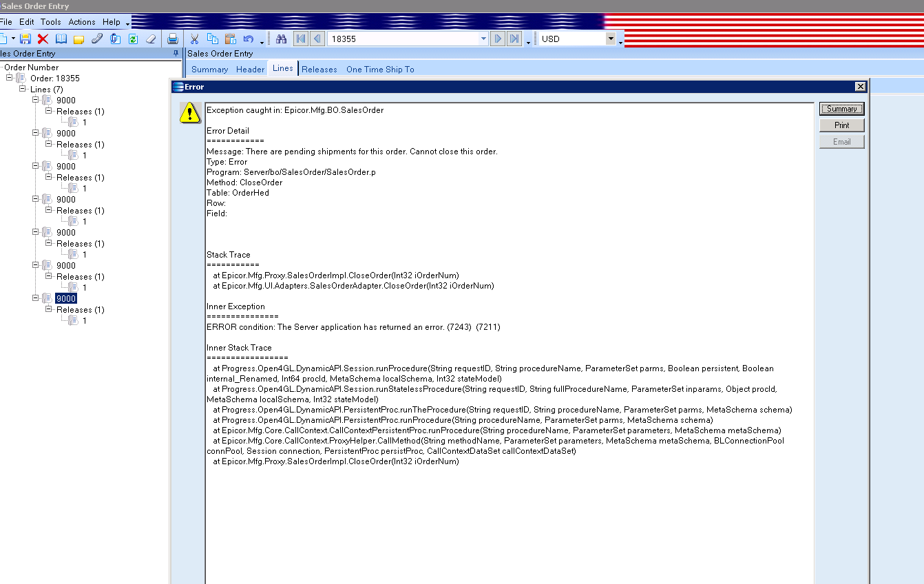Click the 'ERROR condition' inner exception line

[353, 327]
